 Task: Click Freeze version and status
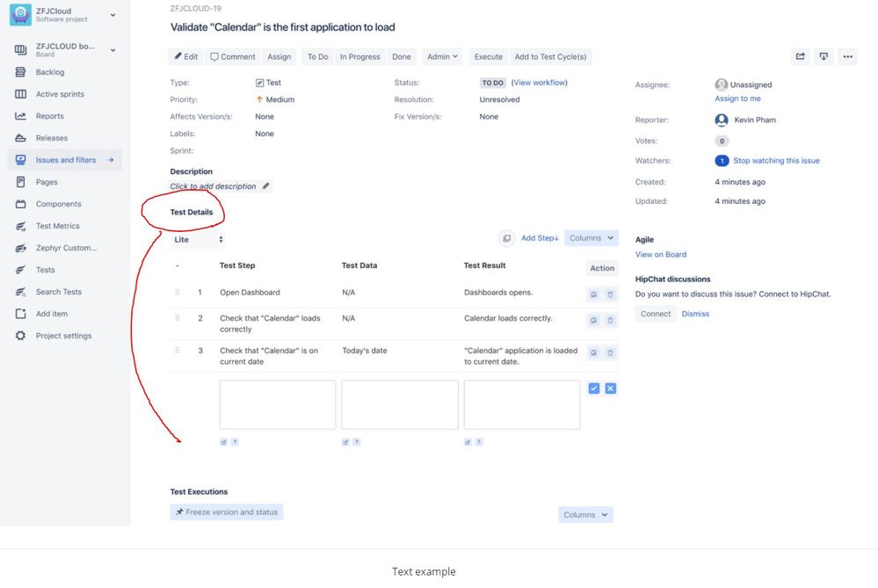pos(227,512)
